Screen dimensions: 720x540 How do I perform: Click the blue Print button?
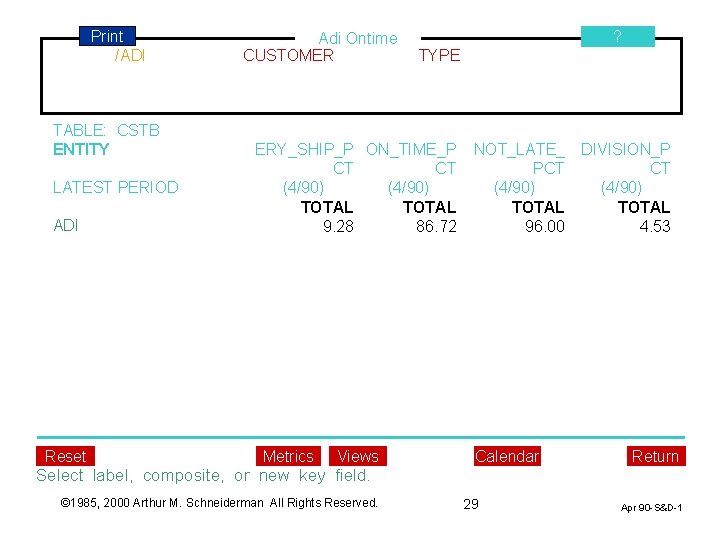(107, 36)
